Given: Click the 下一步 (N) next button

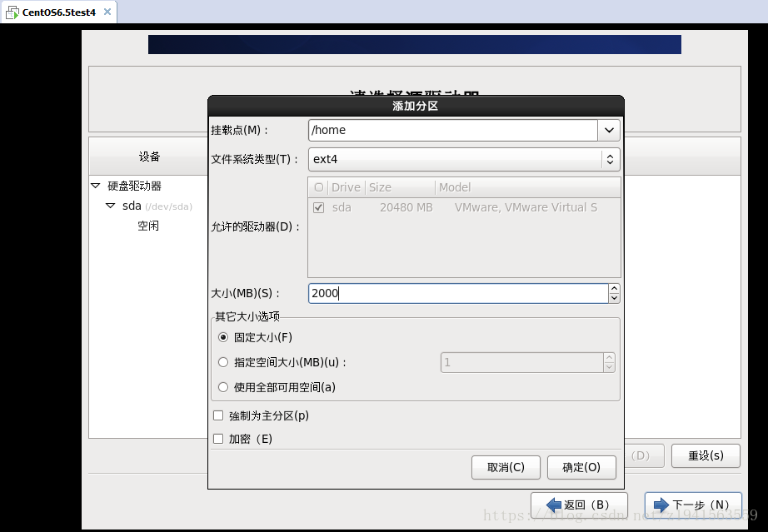Looking at the screenshot, I should pos(693,505).
